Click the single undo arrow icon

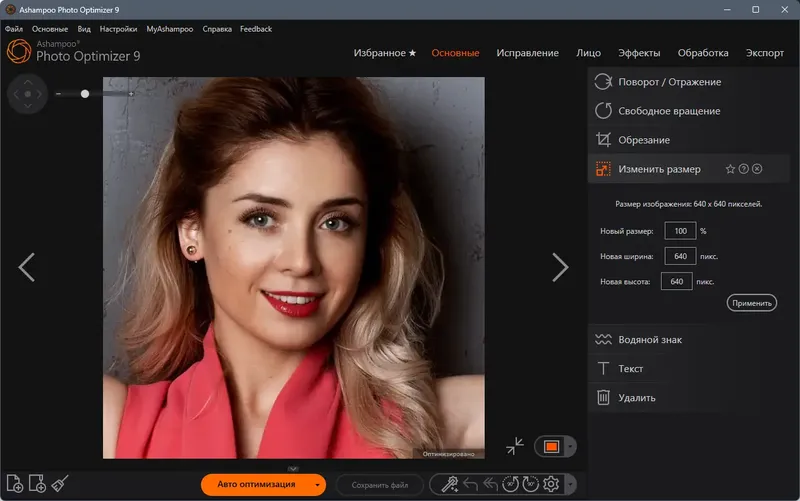[471, 485]
